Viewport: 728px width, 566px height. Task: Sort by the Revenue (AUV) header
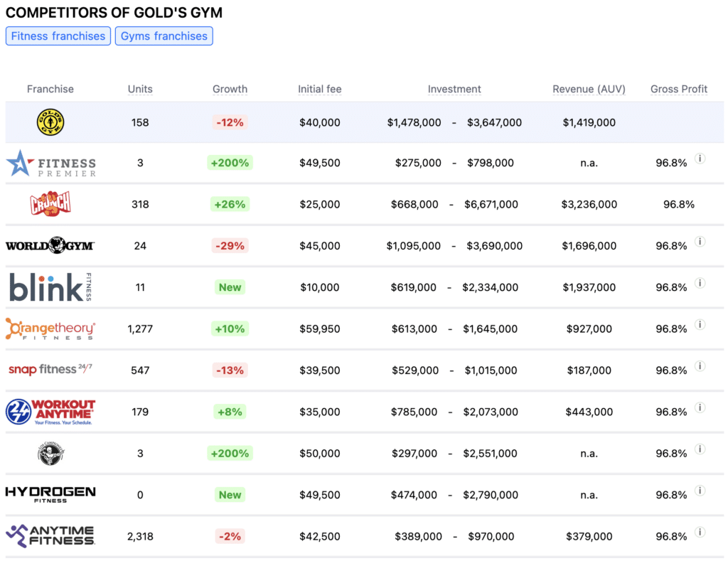589,89
